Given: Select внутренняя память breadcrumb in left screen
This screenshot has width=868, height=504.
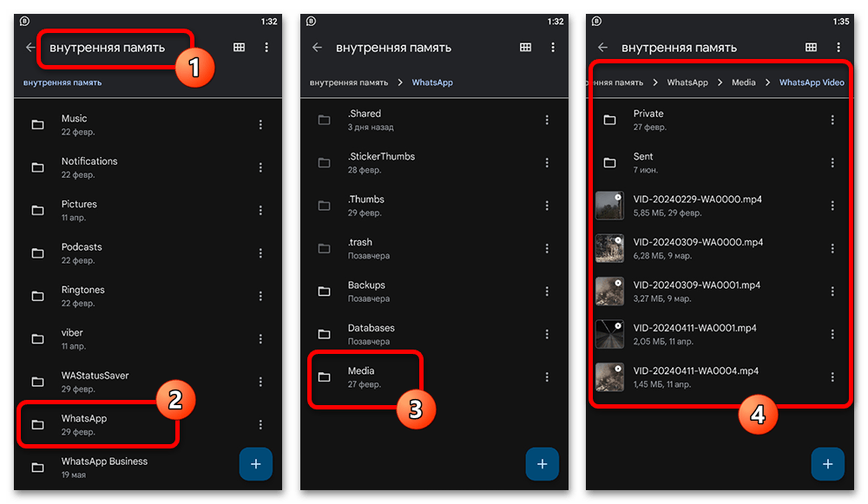Looking at the screenshot, I should click(x=62, y=82).
